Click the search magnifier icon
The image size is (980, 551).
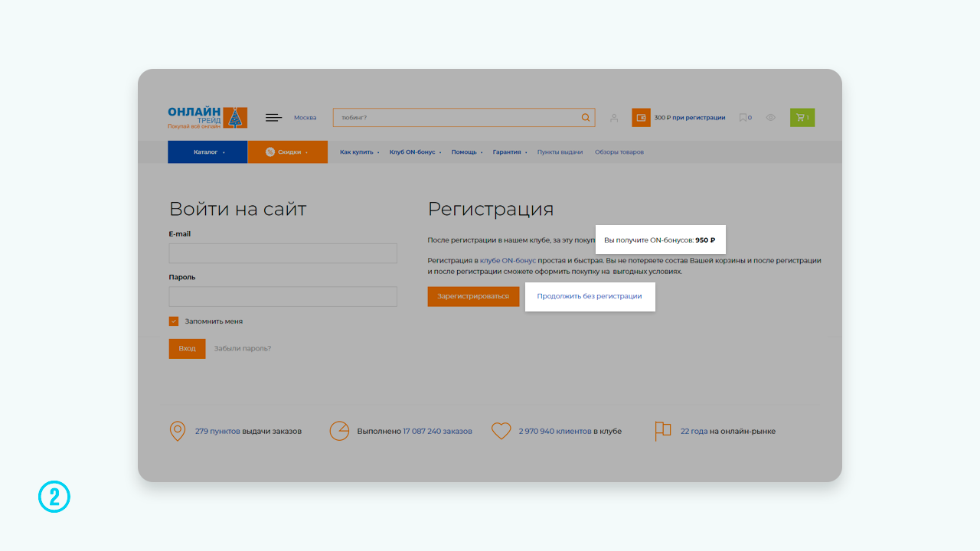click(586, 118)
